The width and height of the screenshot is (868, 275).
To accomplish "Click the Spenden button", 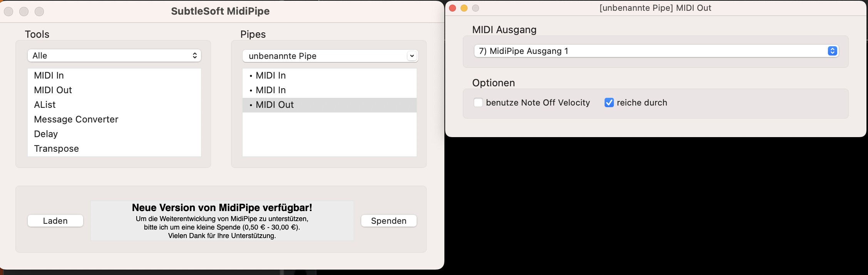I will [389, 221].
